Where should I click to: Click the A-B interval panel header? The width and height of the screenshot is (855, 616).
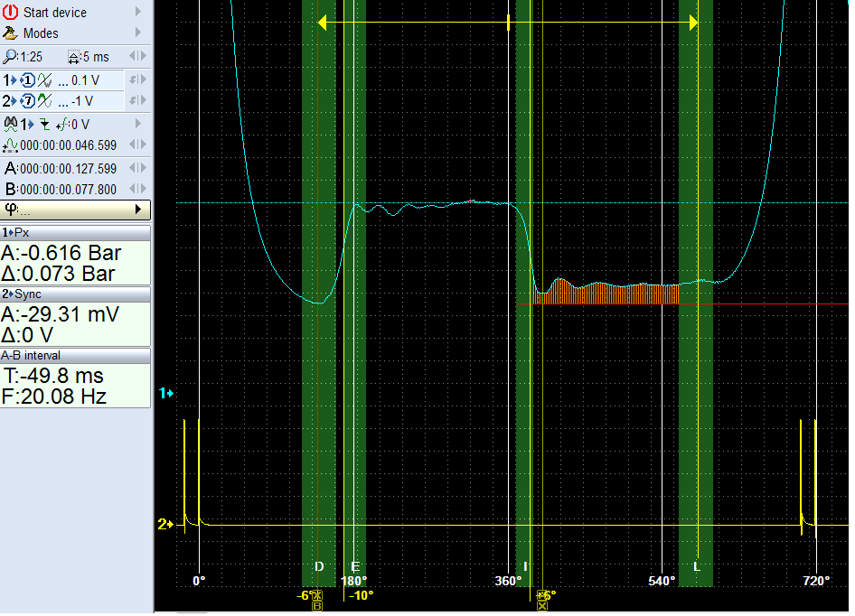[75, 356]
